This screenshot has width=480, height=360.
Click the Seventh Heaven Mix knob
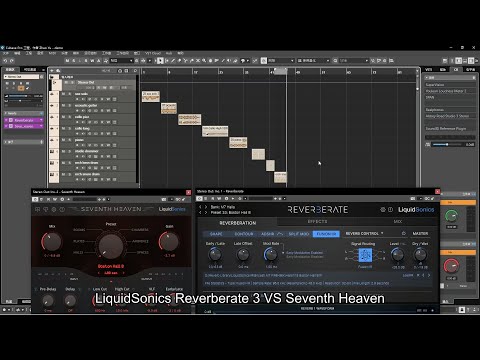(51, 242)
